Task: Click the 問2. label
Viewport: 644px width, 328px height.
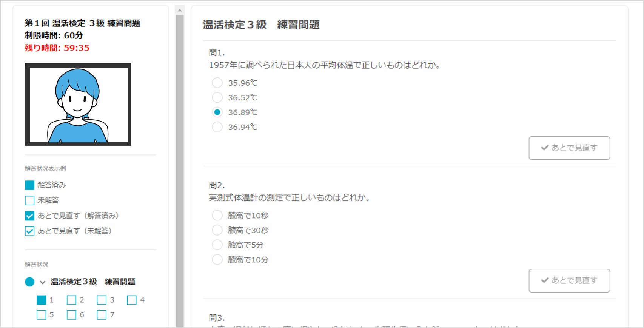Action: click(217, 185)
